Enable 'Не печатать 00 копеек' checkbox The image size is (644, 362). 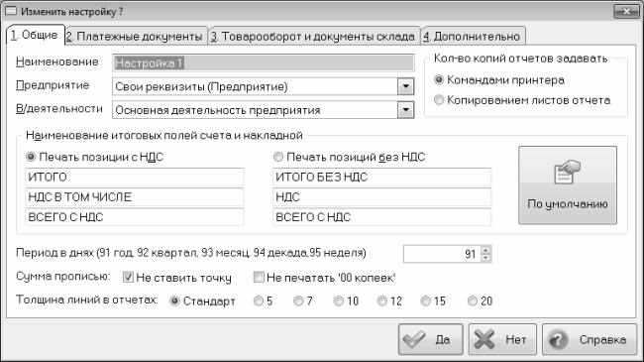pos(259,278)
